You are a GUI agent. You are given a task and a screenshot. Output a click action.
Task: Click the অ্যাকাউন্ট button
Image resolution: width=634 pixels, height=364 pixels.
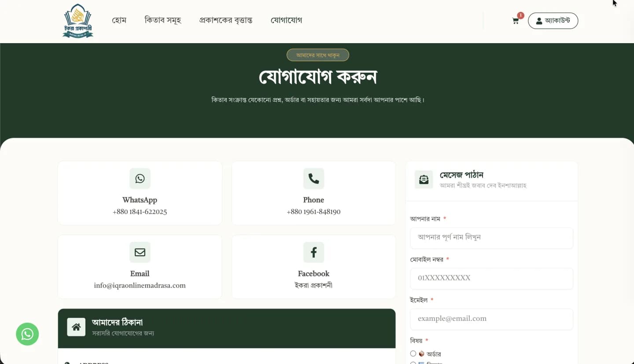point(553,21)
